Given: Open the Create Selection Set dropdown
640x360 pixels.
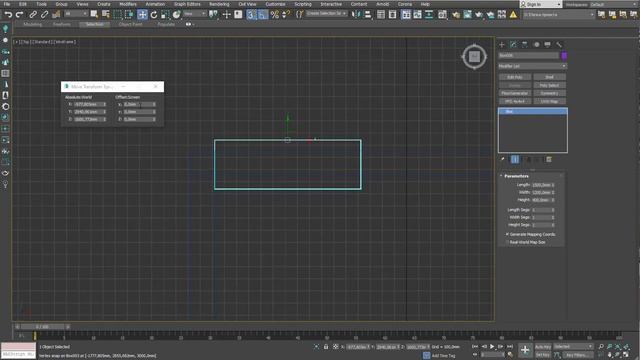Looking at the screenshot, I should pyautogui.click(x=326, y=14).
